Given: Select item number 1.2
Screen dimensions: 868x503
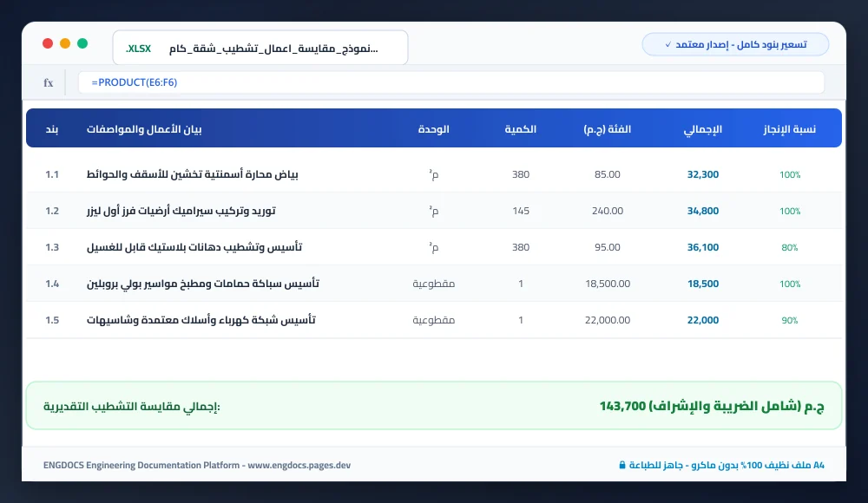Looking at the screenshot, I should (x=52, y=211).
